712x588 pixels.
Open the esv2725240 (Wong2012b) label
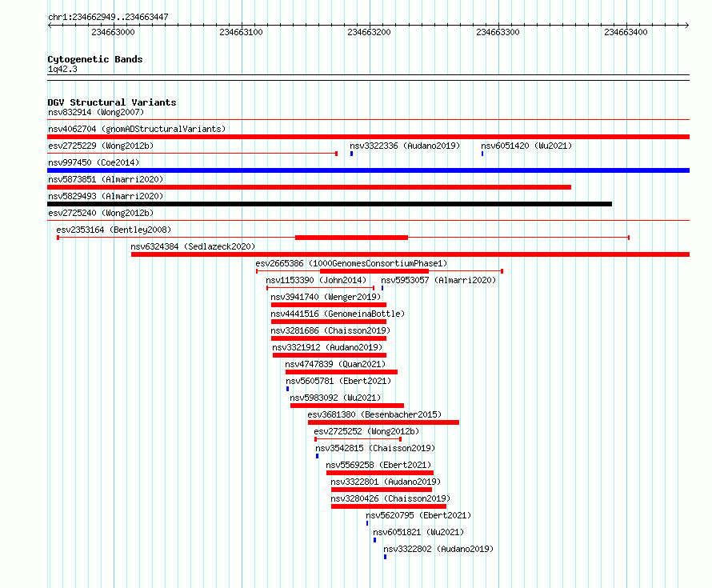101,213
